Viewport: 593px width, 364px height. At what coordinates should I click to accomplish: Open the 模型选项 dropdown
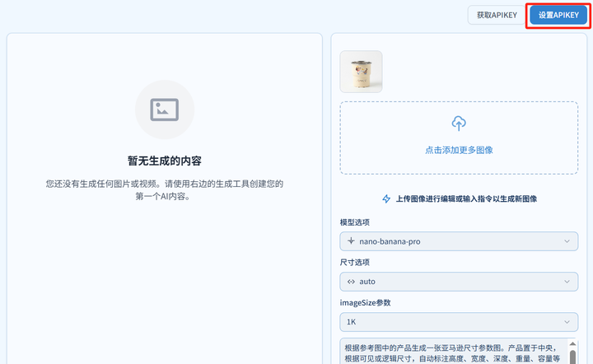(458, 241)
